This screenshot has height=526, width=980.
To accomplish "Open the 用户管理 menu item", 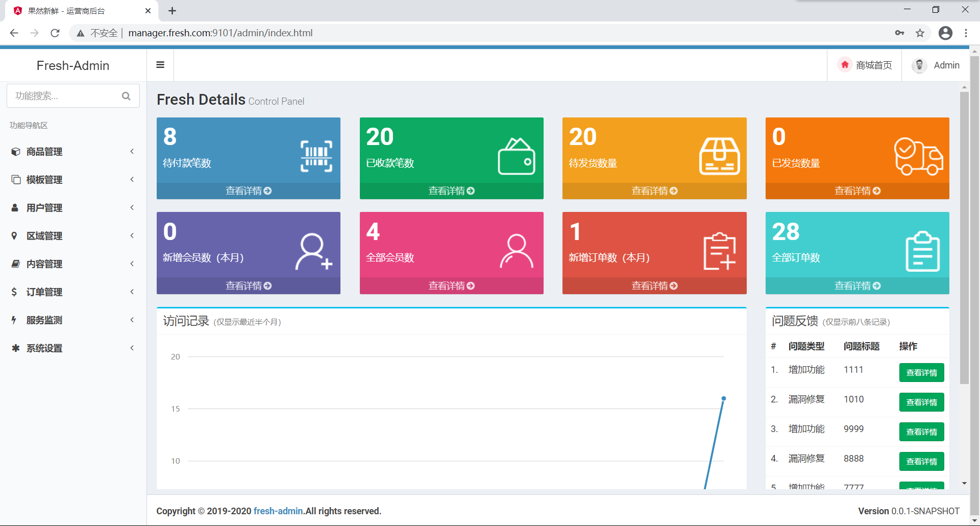I will pyautogui.click(x=73, y=208).
